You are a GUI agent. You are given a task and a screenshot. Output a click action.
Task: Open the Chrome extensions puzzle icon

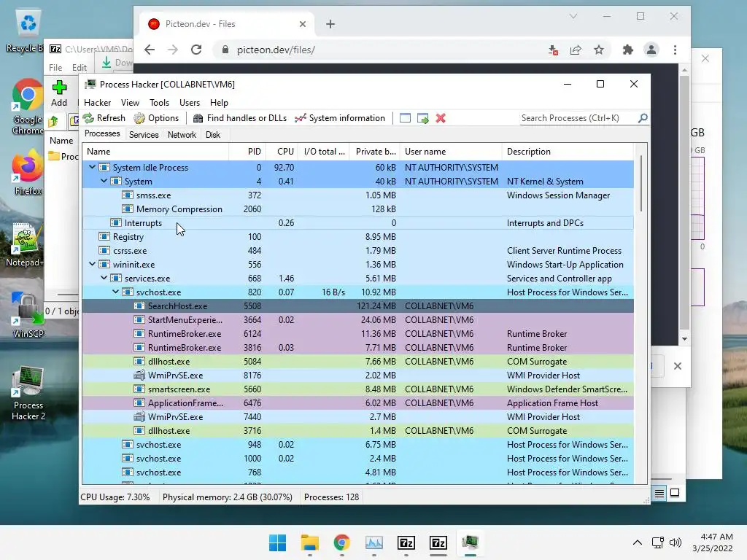coord(628,50)
